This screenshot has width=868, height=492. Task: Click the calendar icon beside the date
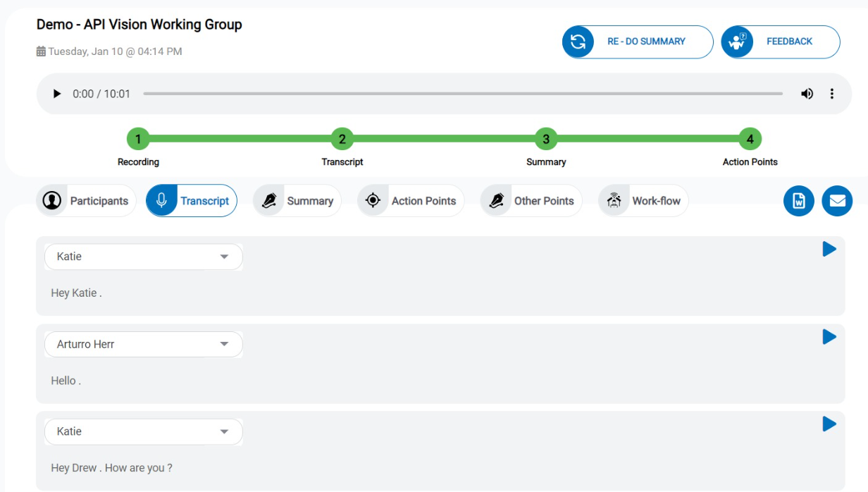[41, 51]
